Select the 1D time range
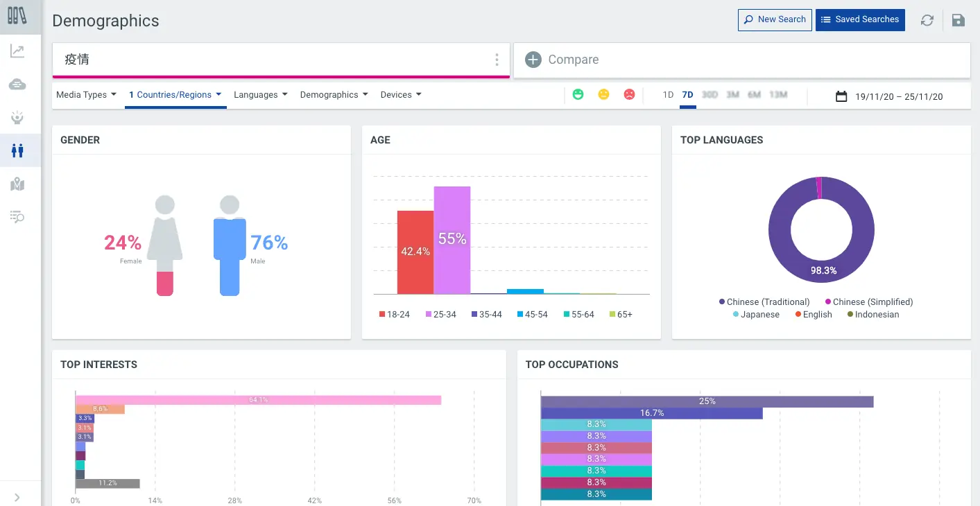The width and height of the screenshot is (980, 506). (668, 95)
